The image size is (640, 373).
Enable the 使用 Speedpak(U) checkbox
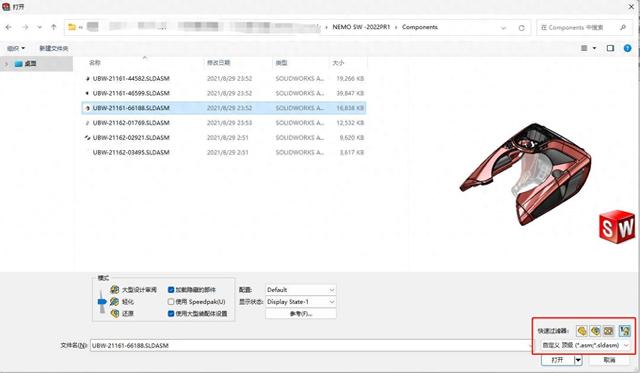coord(171,302)
